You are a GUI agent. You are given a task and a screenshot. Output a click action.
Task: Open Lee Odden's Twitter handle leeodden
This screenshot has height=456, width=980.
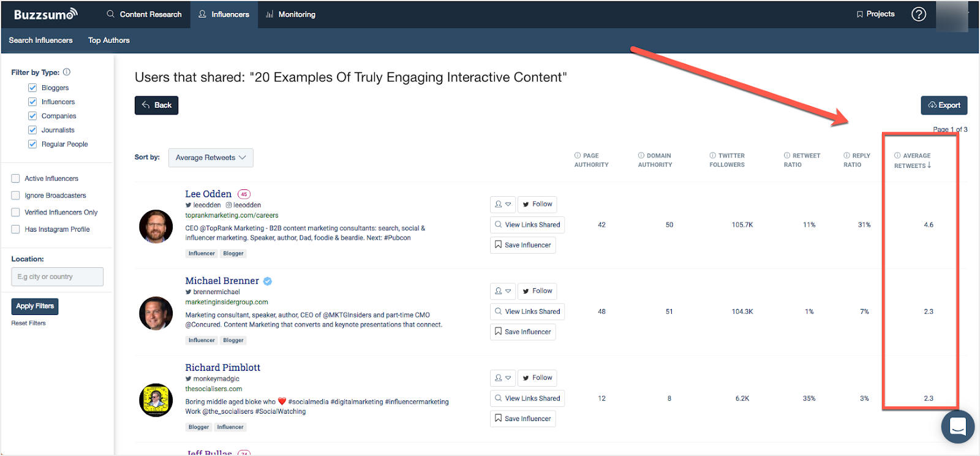(203, 205)
